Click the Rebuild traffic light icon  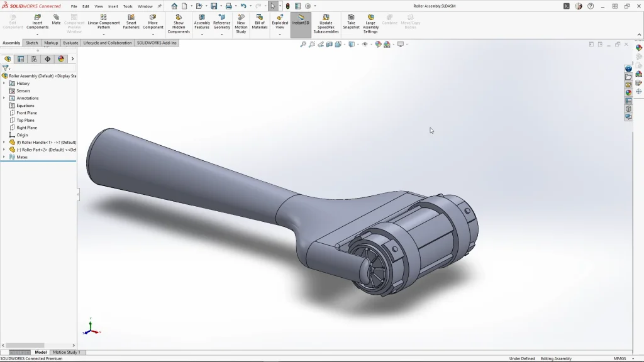(288, 6)
